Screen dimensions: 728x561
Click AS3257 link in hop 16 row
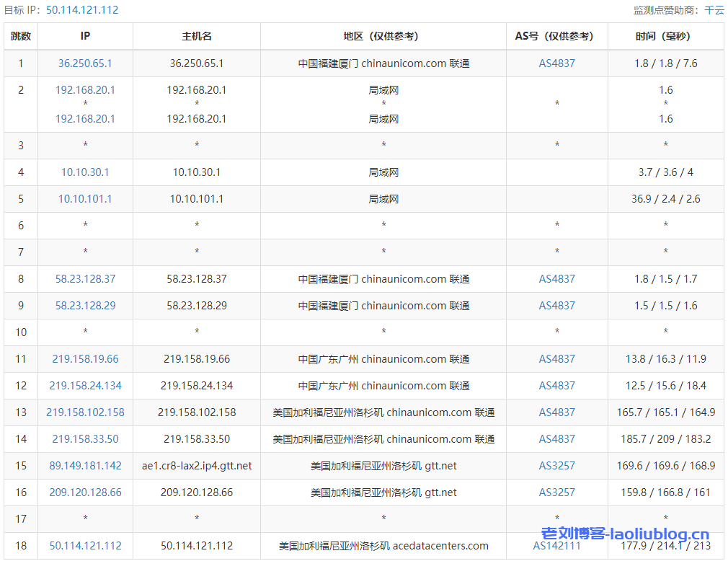tap(556, 492)
